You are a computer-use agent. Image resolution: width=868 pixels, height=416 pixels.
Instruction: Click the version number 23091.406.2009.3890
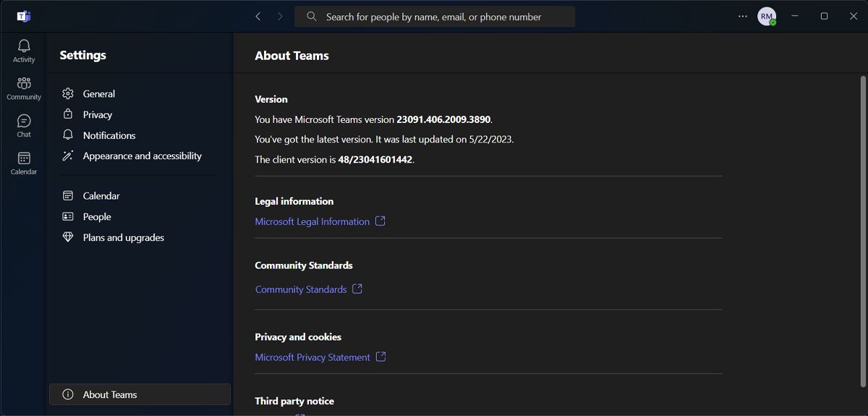443,119
